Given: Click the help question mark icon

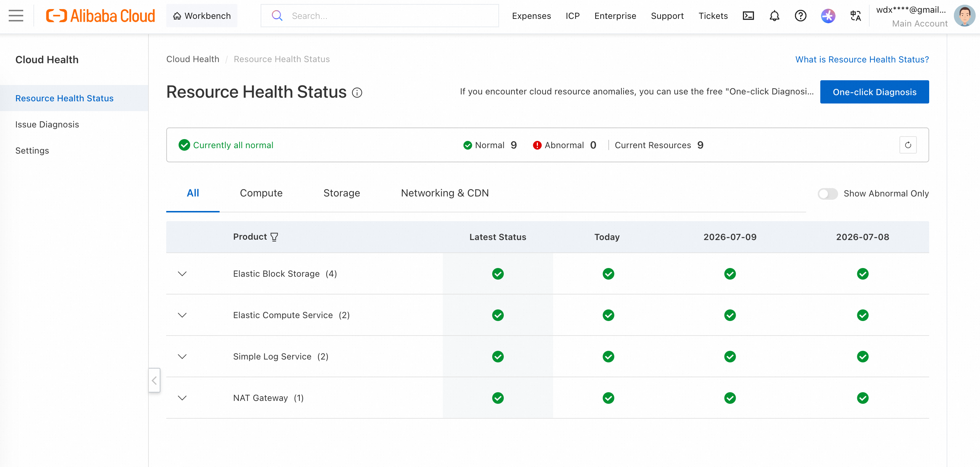Looking at the screenshot, I should [800, 16].
